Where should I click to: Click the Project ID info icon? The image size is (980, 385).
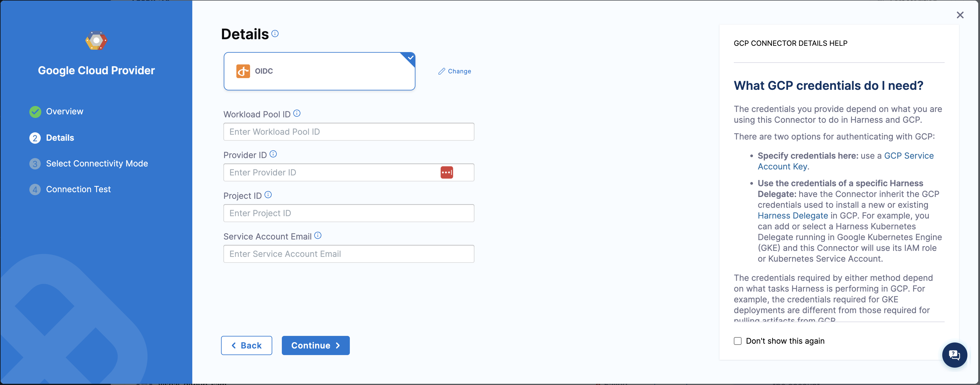[x=268, y=195]
